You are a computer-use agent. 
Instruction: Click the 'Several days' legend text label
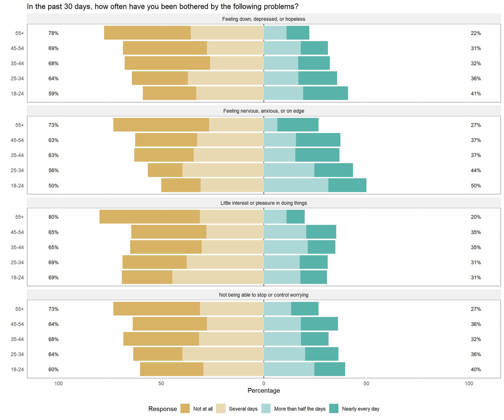point(243,409)
